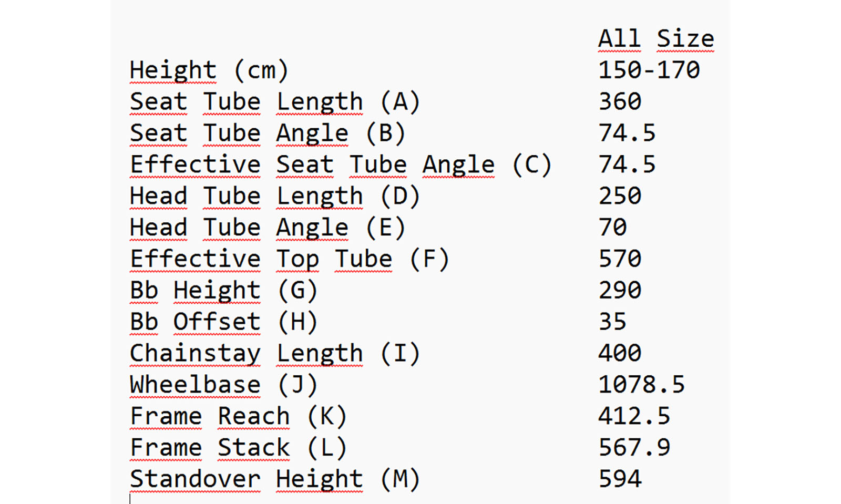Click the "Wheelbase (J)" label
This screenshot has height=504, width=841.
(223, 385)
